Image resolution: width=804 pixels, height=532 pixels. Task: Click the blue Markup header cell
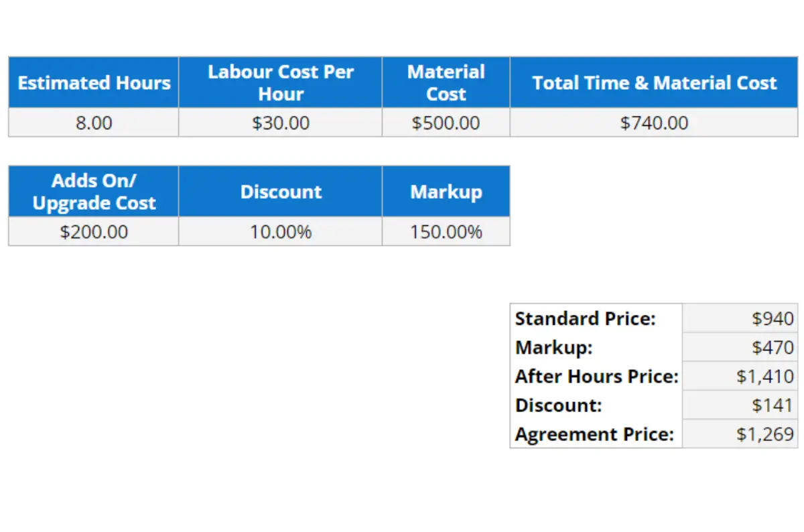pyautogui.click(x=446, y=192)
